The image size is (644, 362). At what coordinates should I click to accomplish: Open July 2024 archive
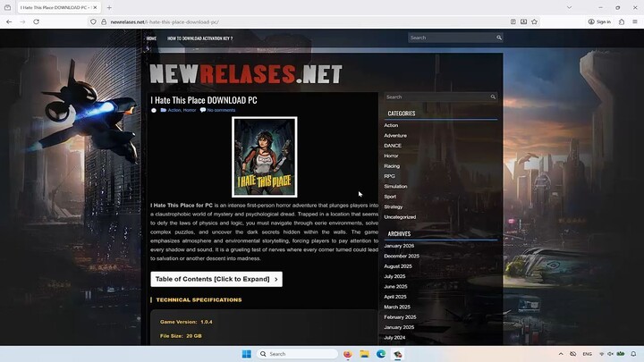tap(394, 338)
